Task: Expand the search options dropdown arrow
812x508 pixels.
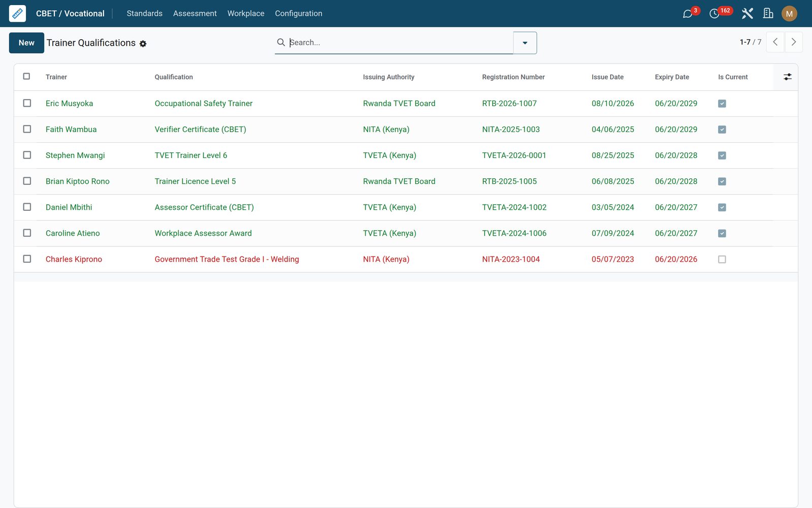Action: point(525,43)
